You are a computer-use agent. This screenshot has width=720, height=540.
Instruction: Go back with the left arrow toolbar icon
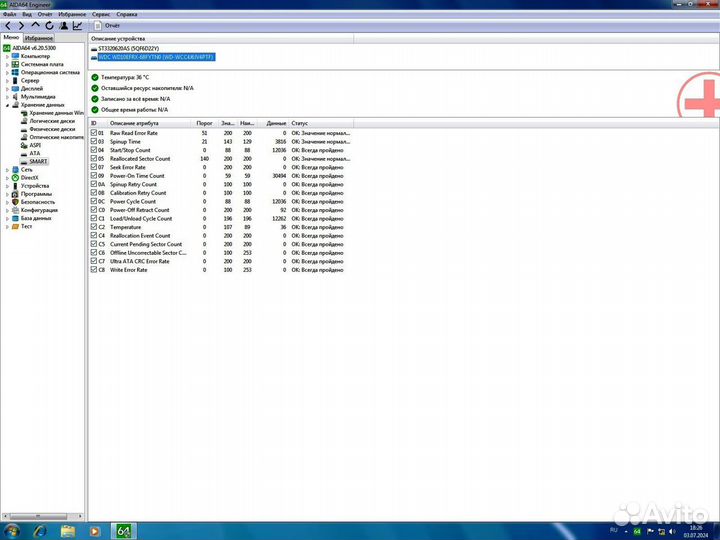click(8, 26)
